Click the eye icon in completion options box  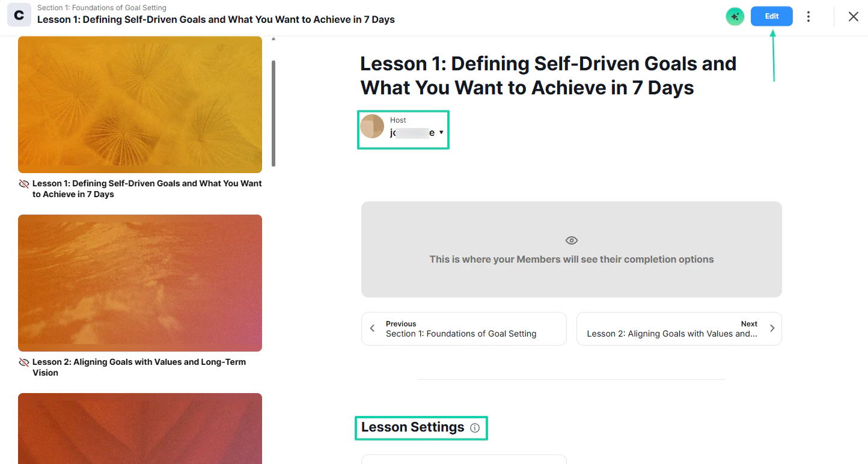[x=572, y=240]
